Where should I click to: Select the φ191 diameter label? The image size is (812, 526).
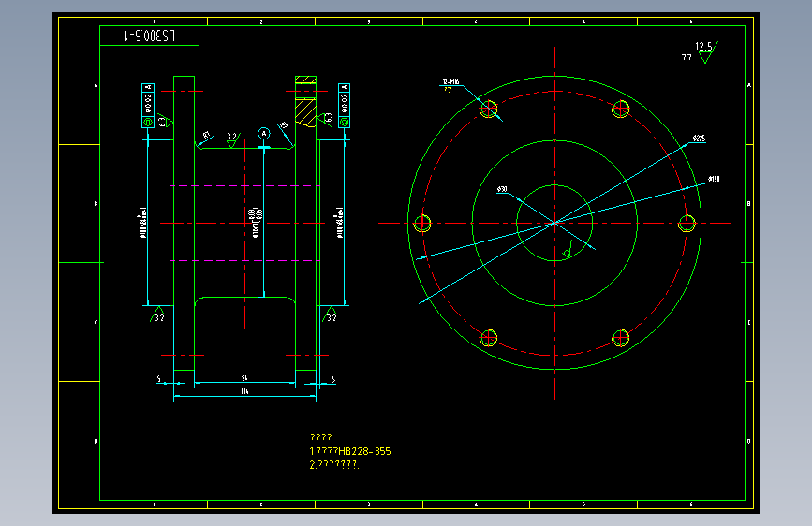click(x=714, y=179)
